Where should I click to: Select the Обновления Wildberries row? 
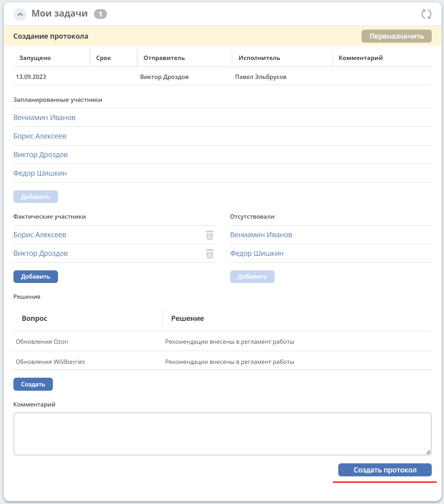tap(223, 362)
